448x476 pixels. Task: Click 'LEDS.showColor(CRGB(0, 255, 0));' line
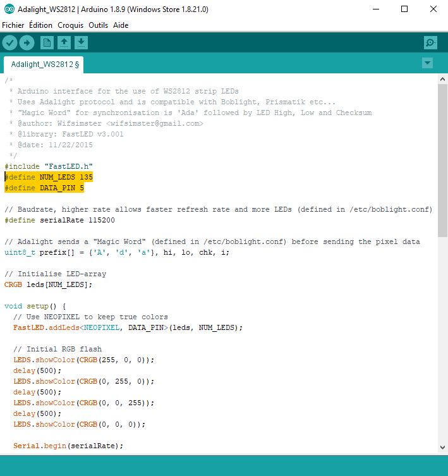pyautogui.click(x=84, y=381)
